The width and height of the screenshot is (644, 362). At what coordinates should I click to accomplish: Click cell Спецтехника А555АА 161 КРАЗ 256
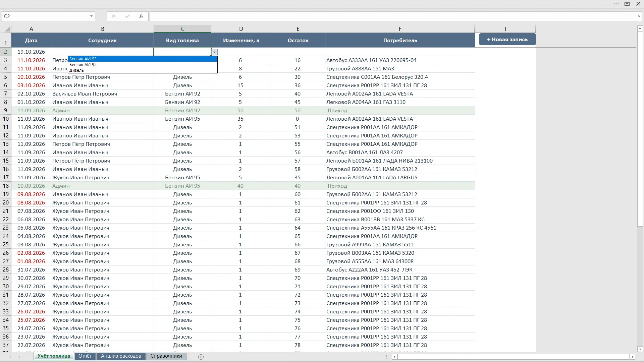pyautogui.click(x=400, y=228)
